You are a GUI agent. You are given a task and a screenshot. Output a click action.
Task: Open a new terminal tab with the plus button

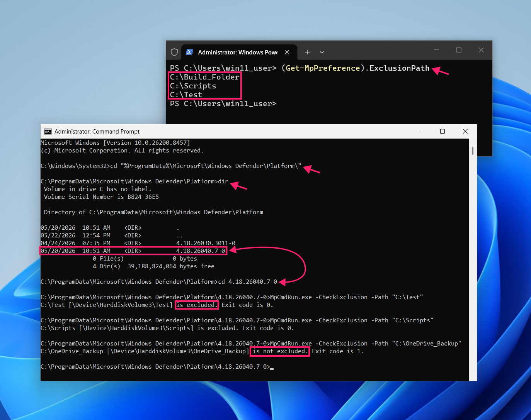pos(307,52)
